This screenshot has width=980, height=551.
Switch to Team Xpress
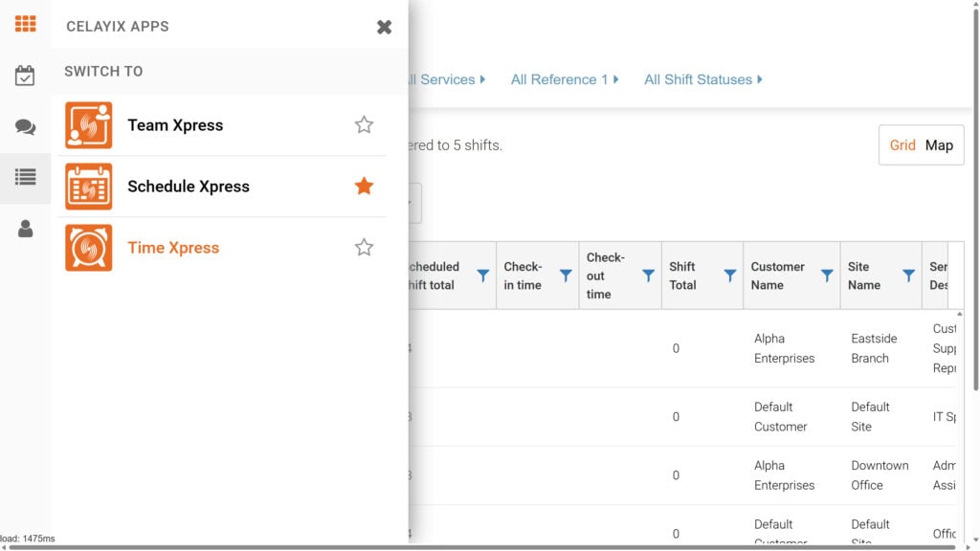pyautogui.click(x=175, y=125)
